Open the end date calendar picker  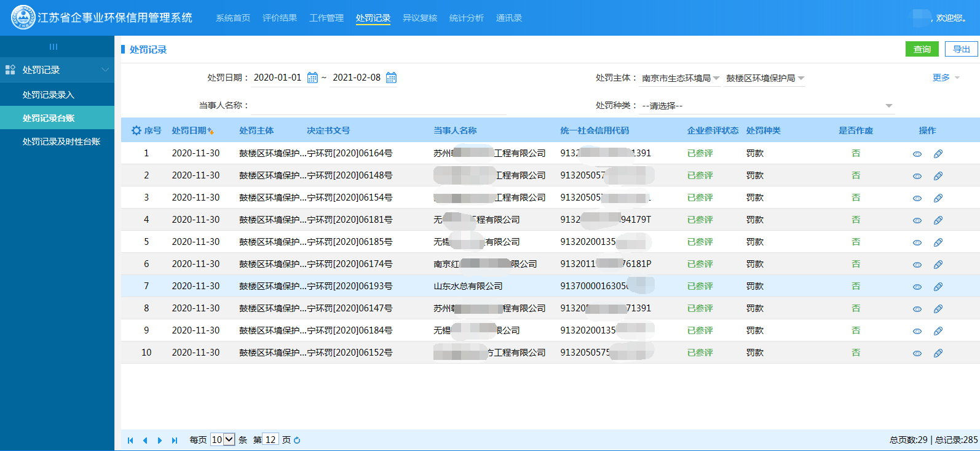coord(391,78)
